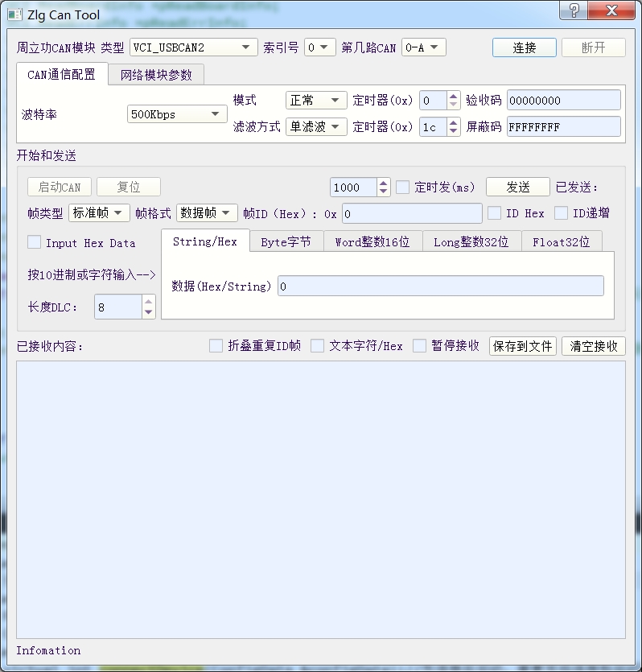Click the Infomation status text
The image size is (642, 672).
pos(48,650)
